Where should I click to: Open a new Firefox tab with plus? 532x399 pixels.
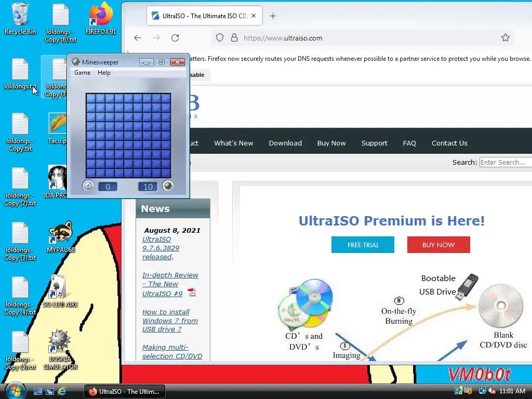tap(273, 16)
